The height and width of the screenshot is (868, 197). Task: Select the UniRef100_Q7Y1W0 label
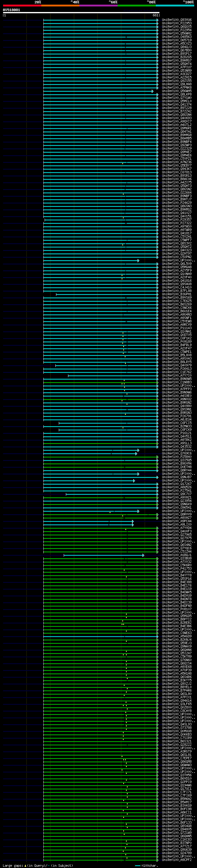click(177, 98)
